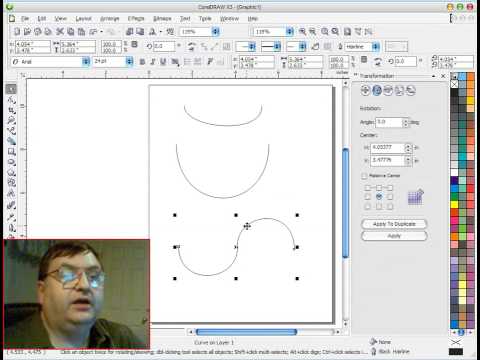This screenshot has width=480, height=360.
Task: Select the bottom-left anchor point checkbox
Action: coord(368,207)
